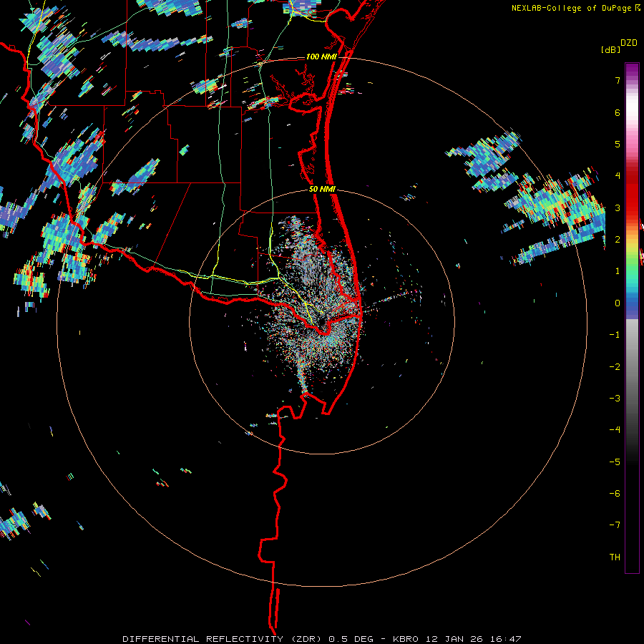Click the 7 value on the color scale
The height and width of the screenshot is (644, 644).
tap(618, 80)
